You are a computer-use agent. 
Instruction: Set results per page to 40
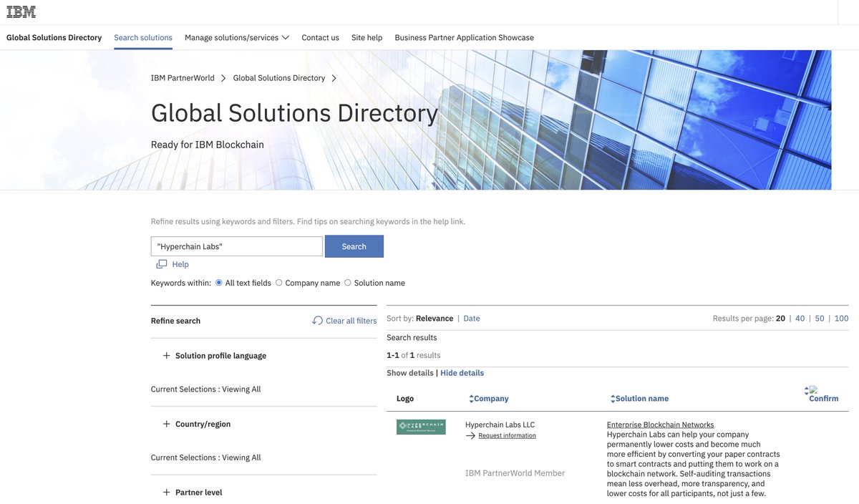pos(800,319)
